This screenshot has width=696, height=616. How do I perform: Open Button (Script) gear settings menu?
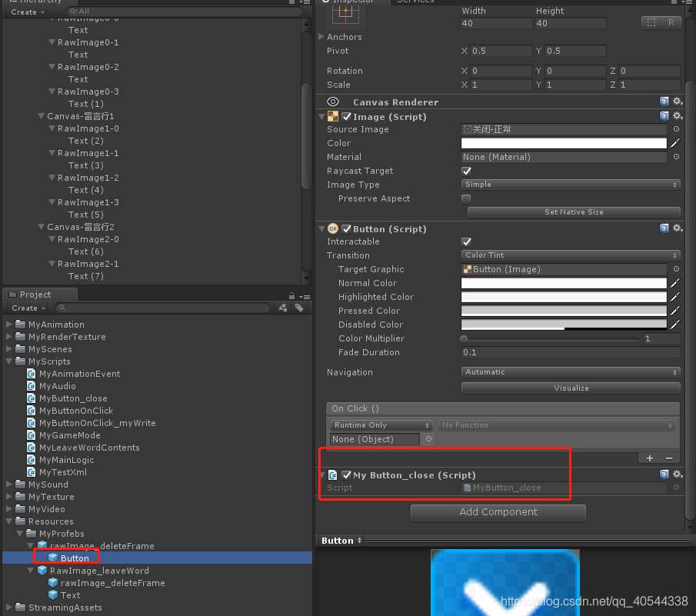pyautogui.click(x=678, y=228)
